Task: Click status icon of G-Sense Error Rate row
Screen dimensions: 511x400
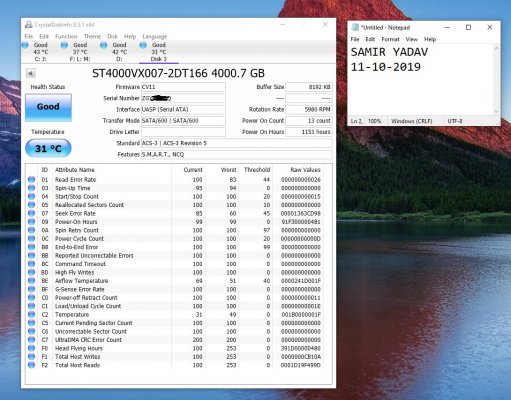Action: click(31, 289)
